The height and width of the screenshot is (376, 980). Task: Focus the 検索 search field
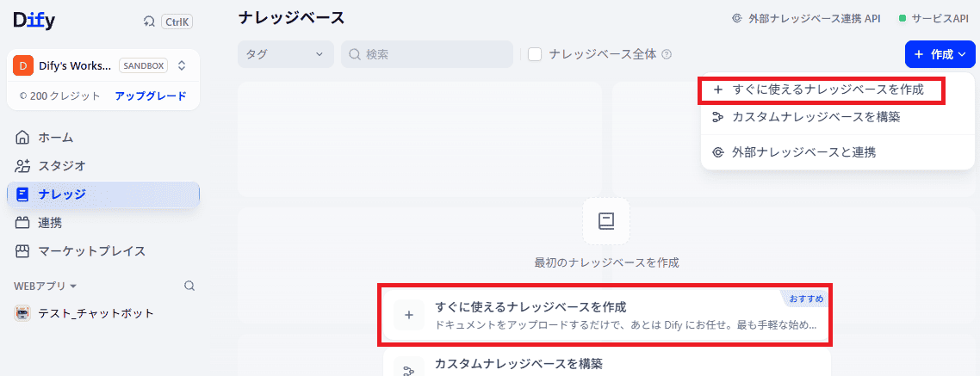[427, 54]
